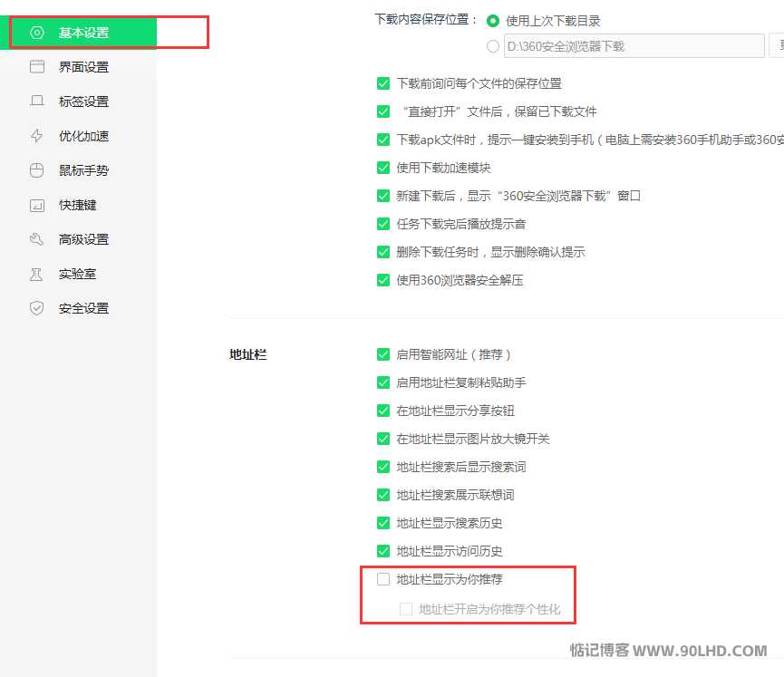Click 地址栏开启为你推荐个性化 checkbox
784x677 pixels.
[406, 609]
